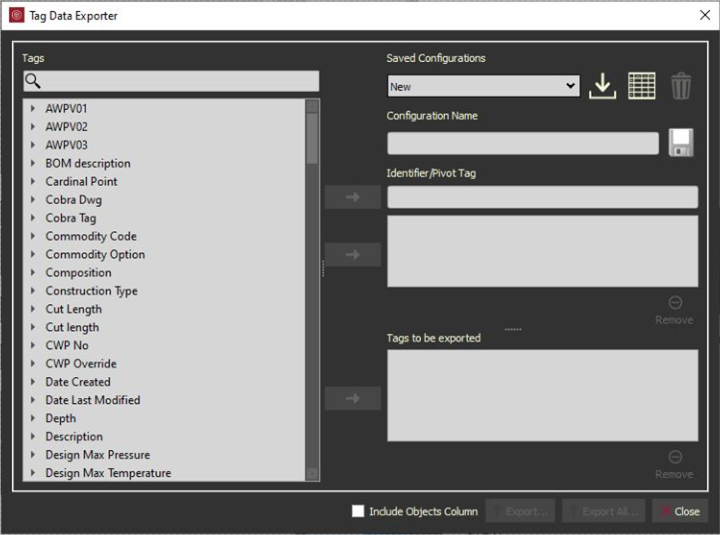The image size is (720, 535).
Task: Click the scrollbar up arrow in Tags list
Action: click(x=312, y=107)
